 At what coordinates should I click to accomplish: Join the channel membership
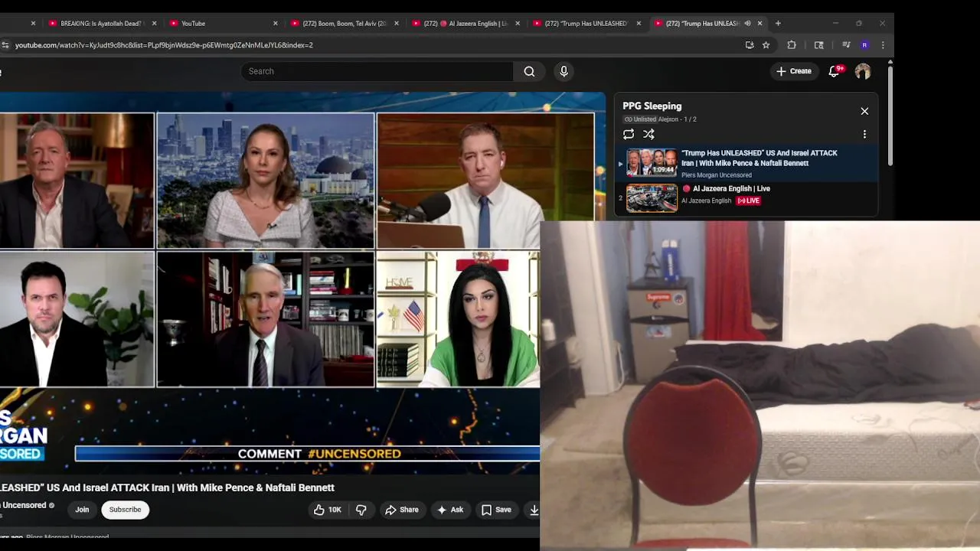pyautogui.click(x=82, y=510)
